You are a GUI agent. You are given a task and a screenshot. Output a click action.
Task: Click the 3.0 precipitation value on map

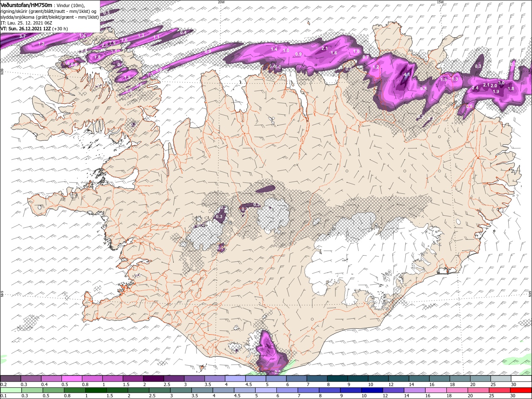coord(501,83)
